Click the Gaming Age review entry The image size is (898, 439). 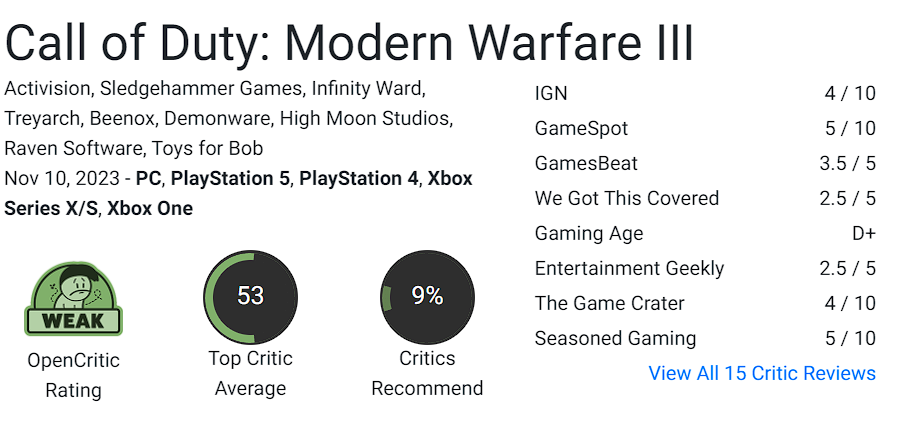pyautogui.click(x=589, y=233)
